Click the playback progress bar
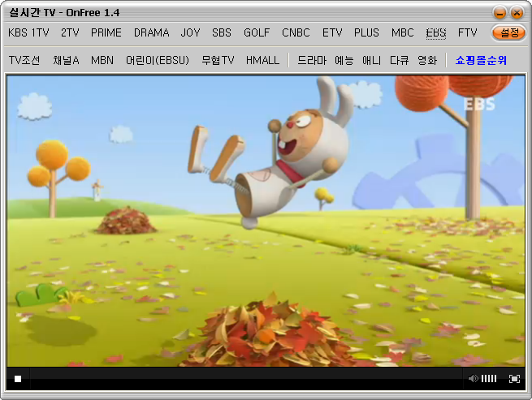Image resolution: width=532 pixels, height=400 pixels. click(x=247, y=379)
